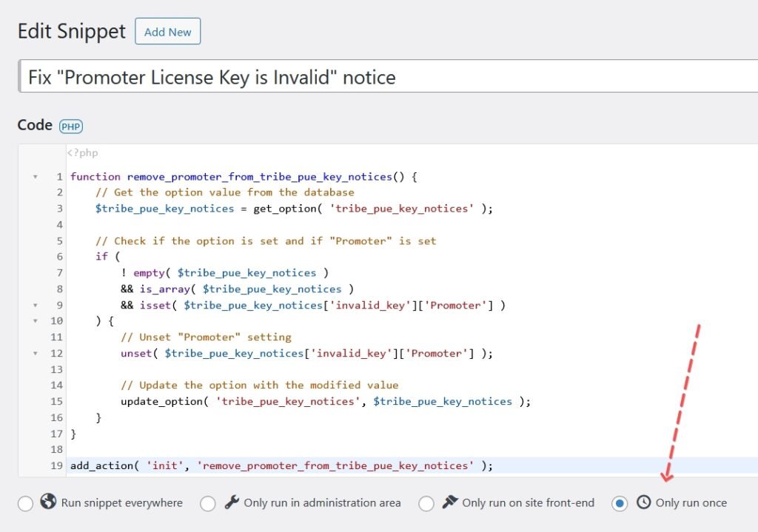The width and height of the screenshot is (758, 532).
Task: Select the 'Run snippet everywhere' radio button
Action: [x=25, y=502]
